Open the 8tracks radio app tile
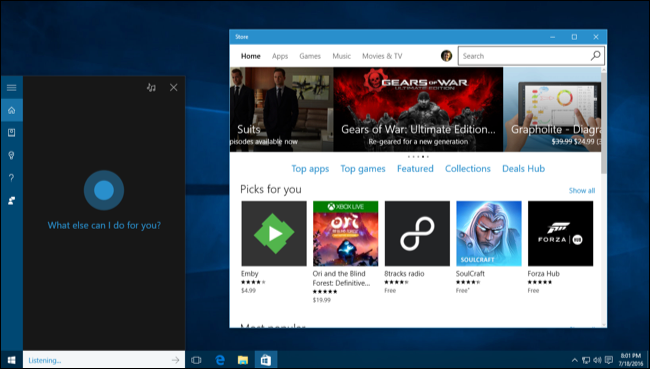Viewport: 650px width, 369px height. [x=417, y=233]
